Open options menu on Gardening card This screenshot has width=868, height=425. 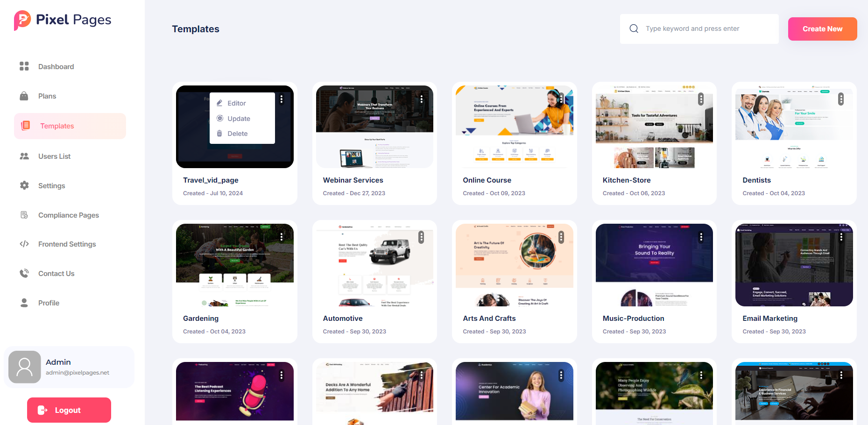point(282,237)
